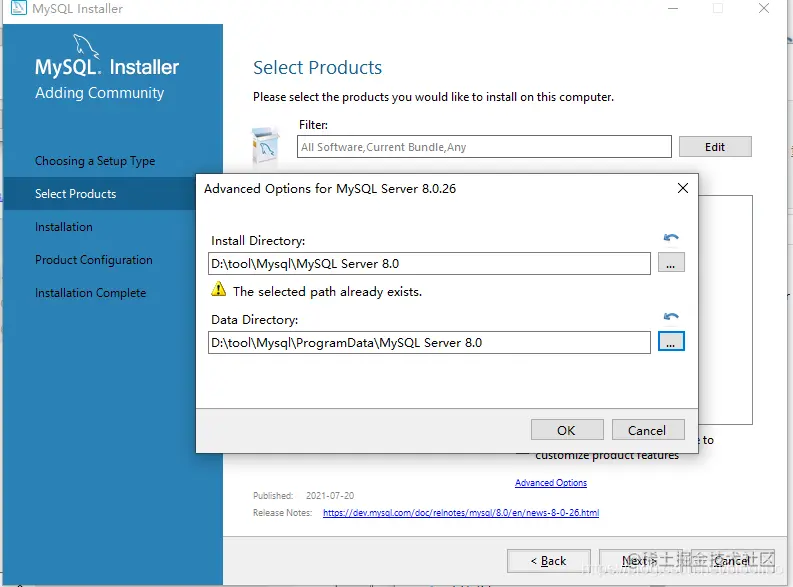This screenshot has width=793, height=587.
Task: Confirm with the OK button
Action: point(567,430)
